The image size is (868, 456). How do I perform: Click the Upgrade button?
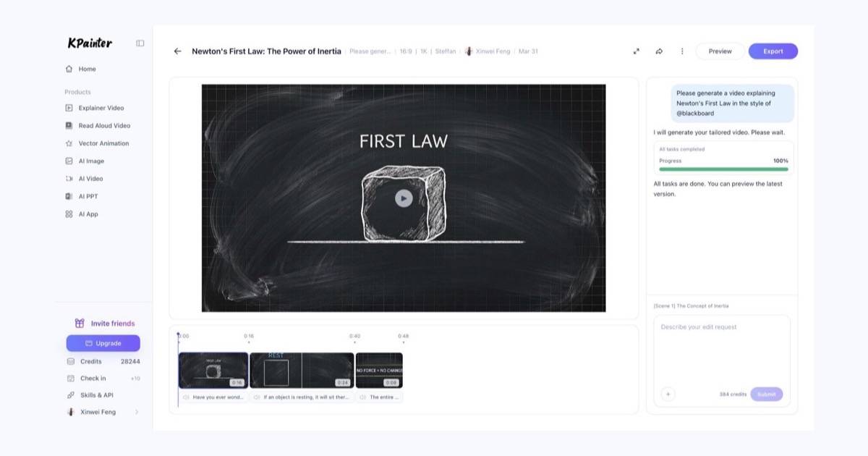[x=103, y=343]
